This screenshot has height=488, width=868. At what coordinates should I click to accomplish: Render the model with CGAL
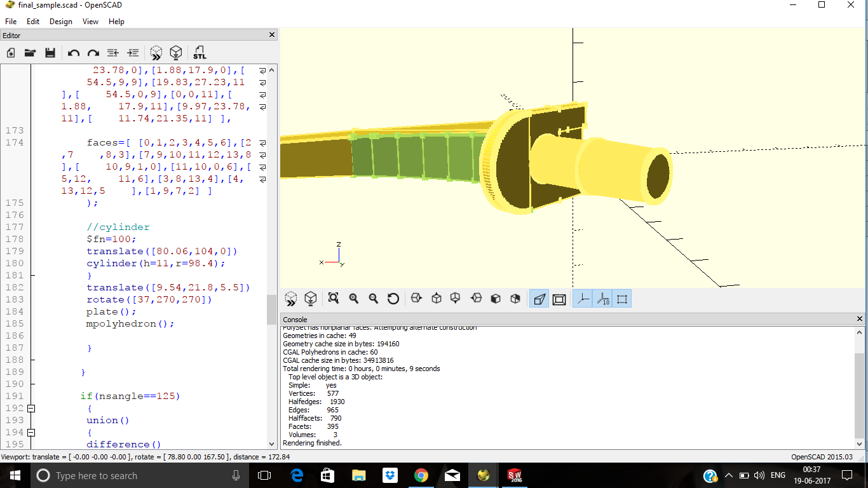pyautogui.click(x=175, y=53)
